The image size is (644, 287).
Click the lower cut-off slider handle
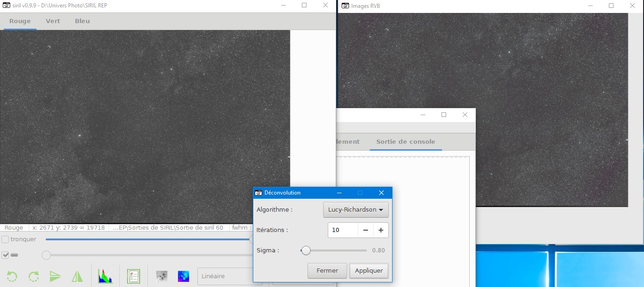(46, 255)
